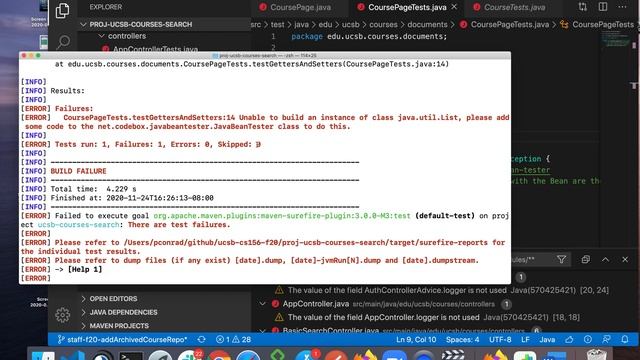Click the Open Changes icon in the editor title
The image size is (640, 360).
click(x=583, y=7)
